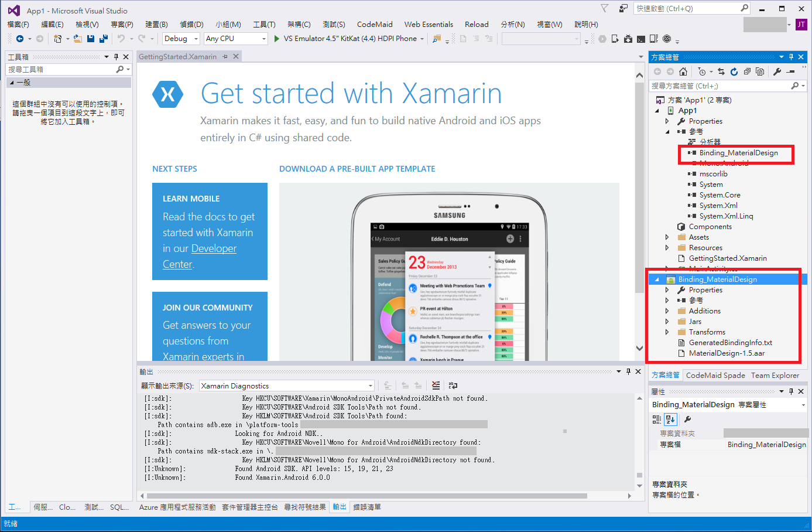The height and width of the screenshot is (532, 812).
Task: Collapse the App1 project node
Action: tap(657, 111)
